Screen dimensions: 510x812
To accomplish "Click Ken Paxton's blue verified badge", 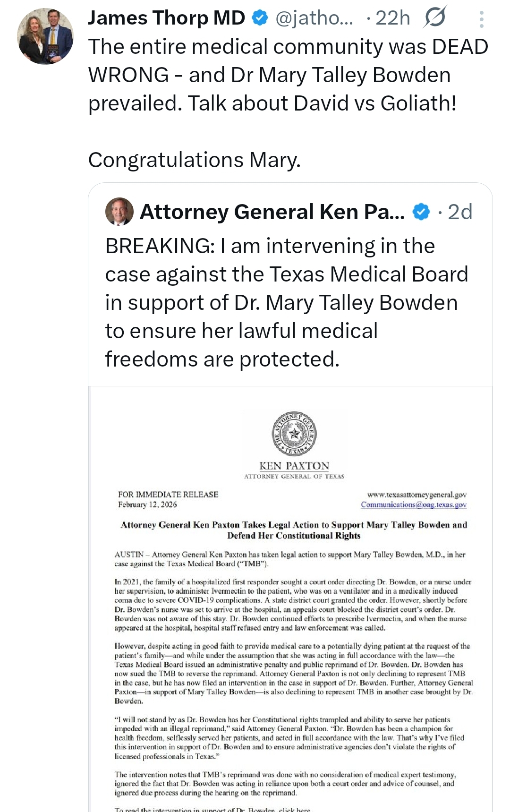I will click(421, 212).
